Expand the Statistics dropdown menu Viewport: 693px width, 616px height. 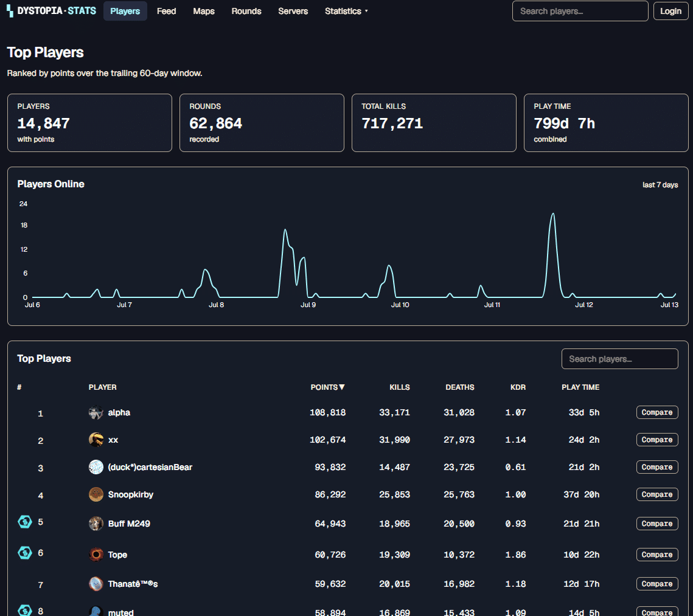(346, 11)
